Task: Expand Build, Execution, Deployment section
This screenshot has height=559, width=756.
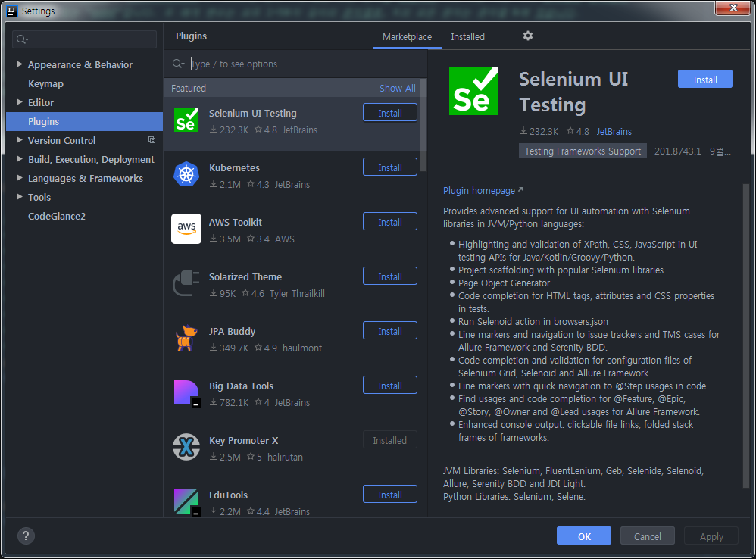Action: click(x=19, y=159)
